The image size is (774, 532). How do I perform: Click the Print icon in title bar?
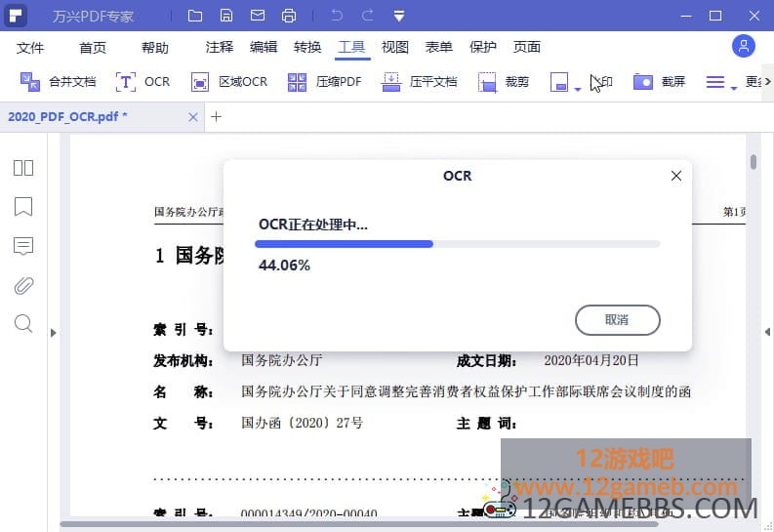click(x=289, y=16)
